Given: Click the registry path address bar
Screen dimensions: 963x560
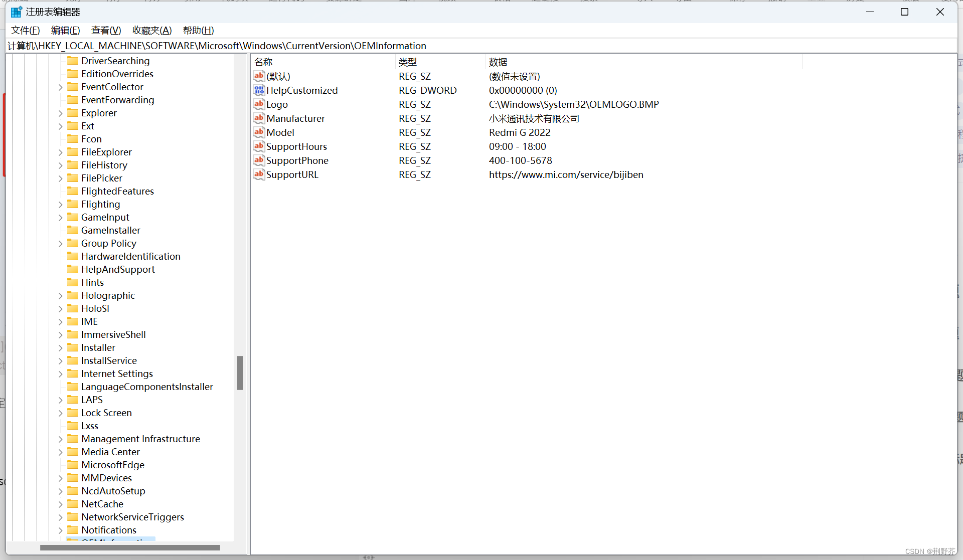Looking at the screenshot, I should click(216, 46).
